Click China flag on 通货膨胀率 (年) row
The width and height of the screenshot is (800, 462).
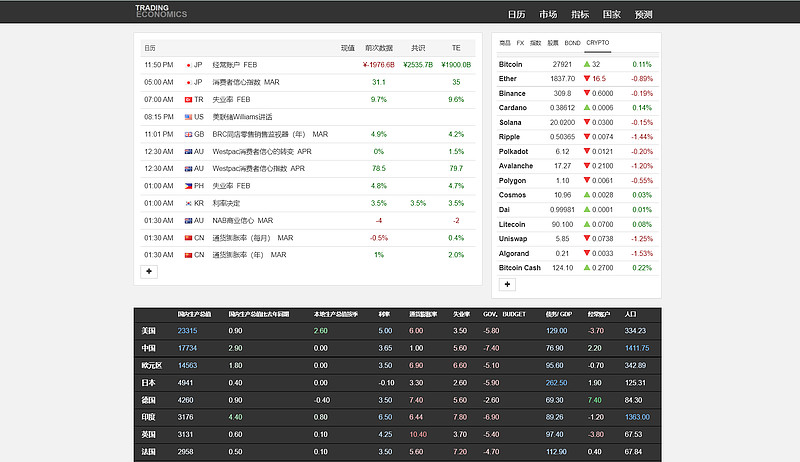pyautogui.click(x=188, y=255)
